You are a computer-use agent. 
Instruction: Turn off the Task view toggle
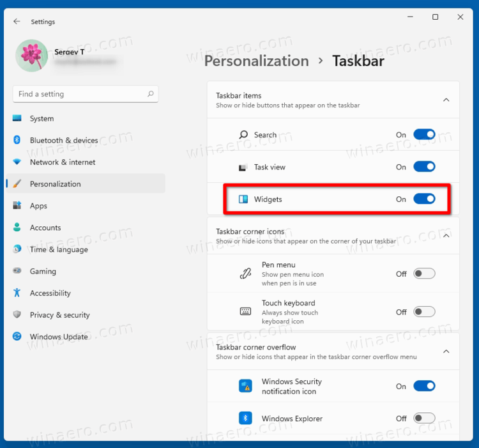pyautogui.click(x=424, y=167)
